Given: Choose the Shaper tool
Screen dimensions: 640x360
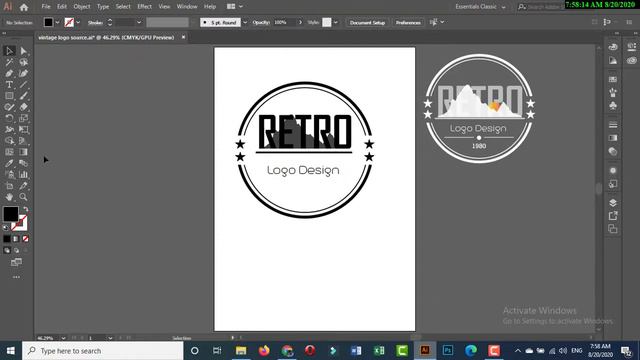Looking at the screenshot, I should 9,107.
